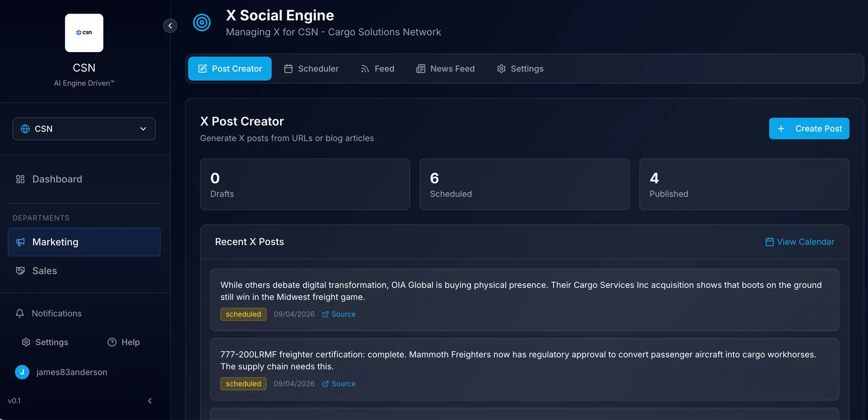The height and width of the screenshot is (420, 868).
Task: Open Source link of OIA Global post
Action: tap(339, 314)
